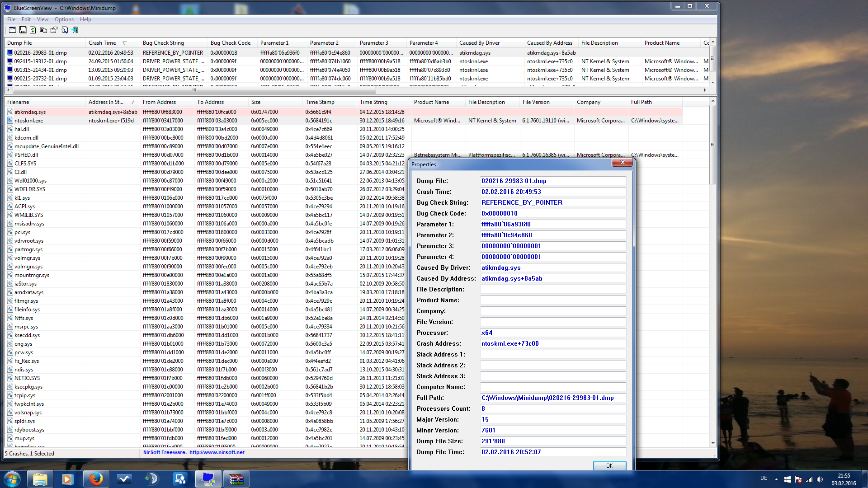
Task: Click the Properties toolbar icon
Action: (x=54, y=30)
